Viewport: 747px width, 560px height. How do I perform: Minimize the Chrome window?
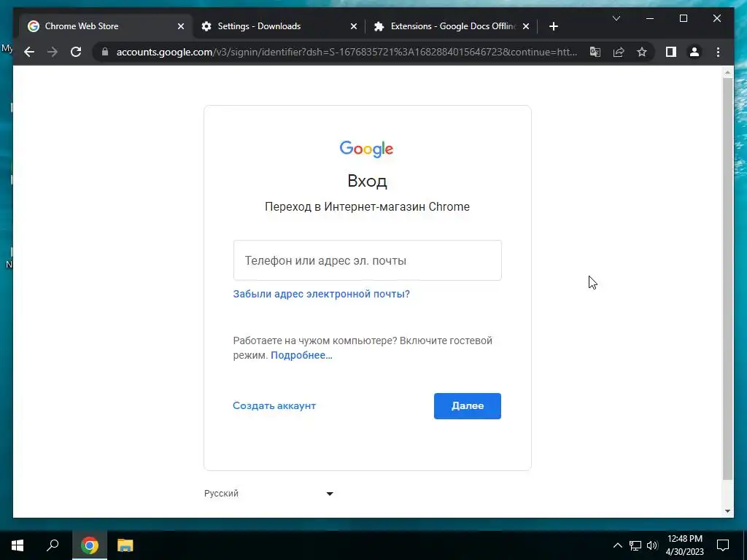click(650, 18)
